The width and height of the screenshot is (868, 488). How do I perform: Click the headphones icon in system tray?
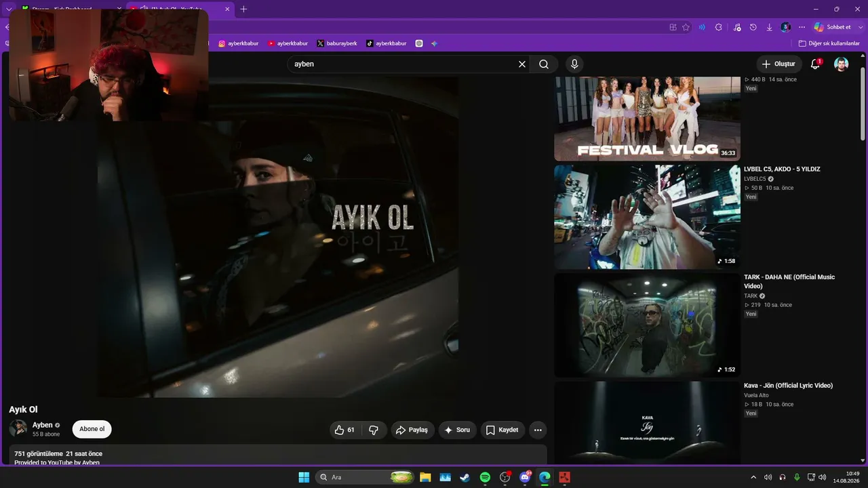coord(783,477)
